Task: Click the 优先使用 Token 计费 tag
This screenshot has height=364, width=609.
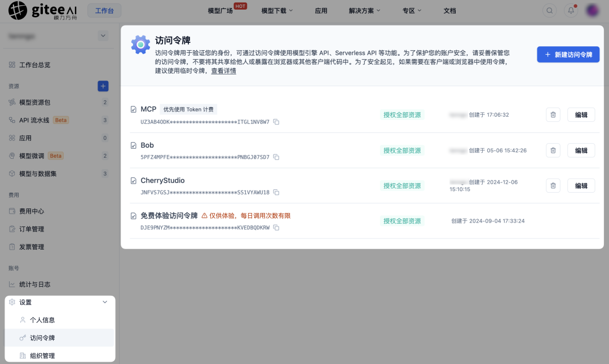Action: 188,109
